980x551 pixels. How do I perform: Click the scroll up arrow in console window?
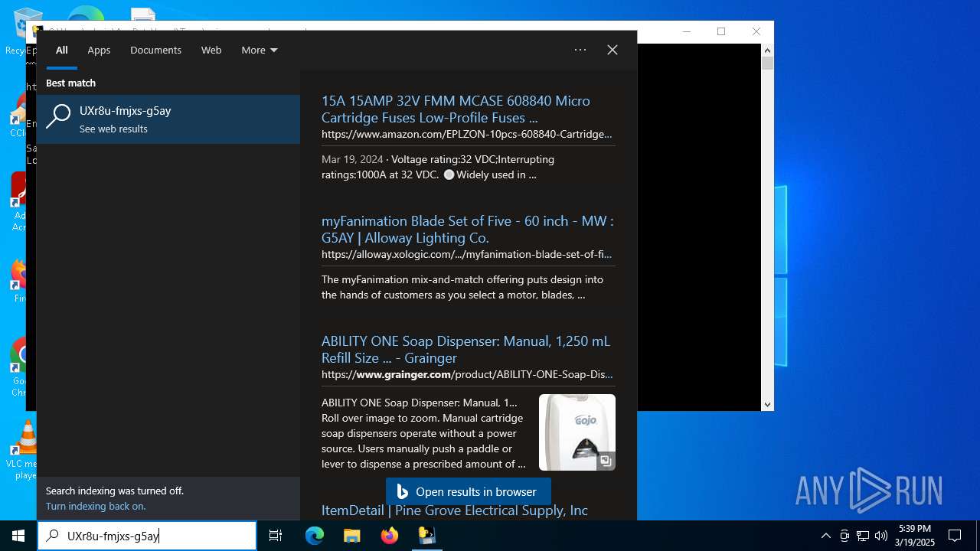pyautogui.click(x=767, y=51)
